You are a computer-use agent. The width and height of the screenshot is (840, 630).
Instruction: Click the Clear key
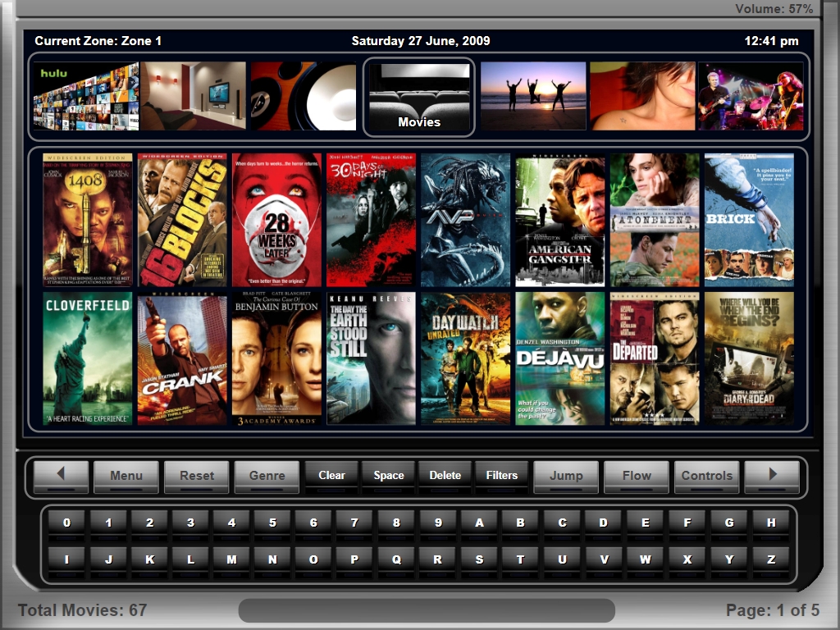pyautogui.click(x=331, y=477)
